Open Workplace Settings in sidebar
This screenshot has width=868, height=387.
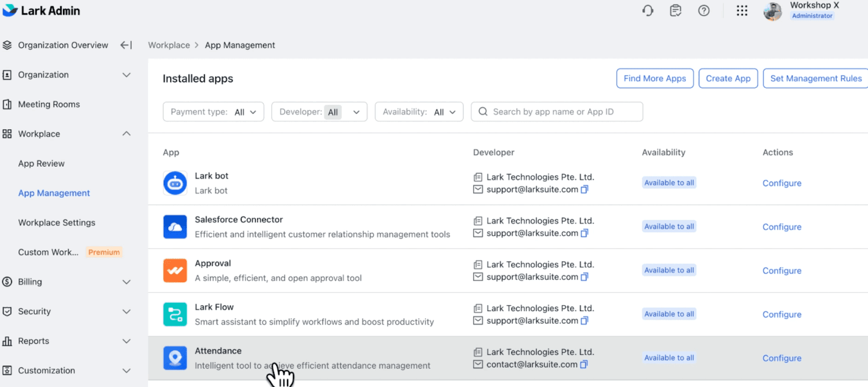click(x=56, y=223)
